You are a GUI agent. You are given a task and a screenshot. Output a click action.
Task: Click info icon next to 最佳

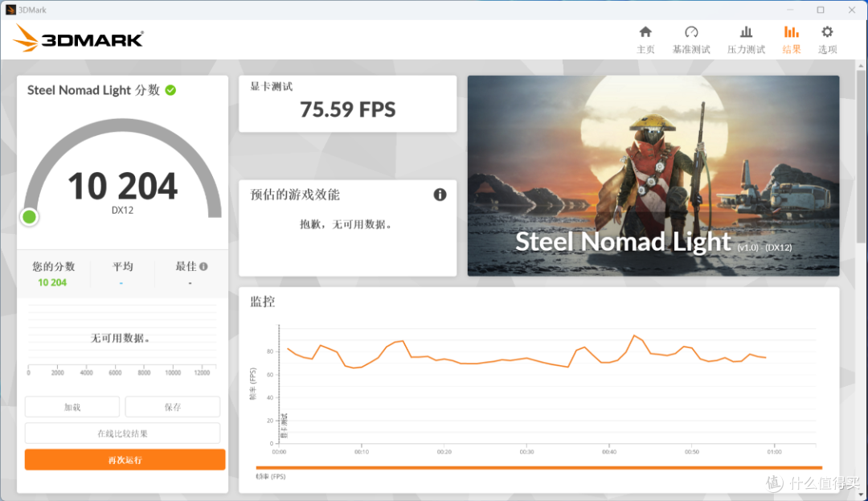[203, 267]
